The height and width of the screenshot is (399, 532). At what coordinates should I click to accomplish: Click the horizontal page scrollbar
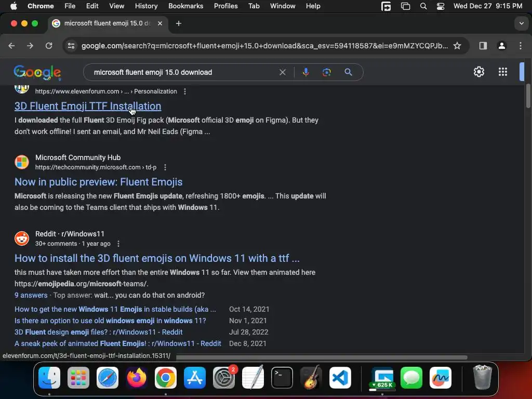click(x=321, y=357)
